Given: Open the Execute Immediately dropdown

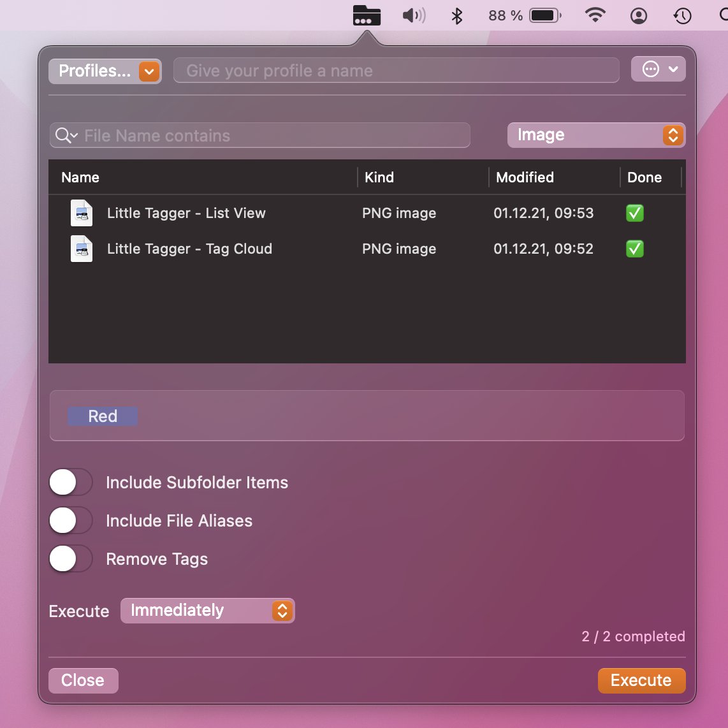Looking at the screenshot, I should (208, 611).
